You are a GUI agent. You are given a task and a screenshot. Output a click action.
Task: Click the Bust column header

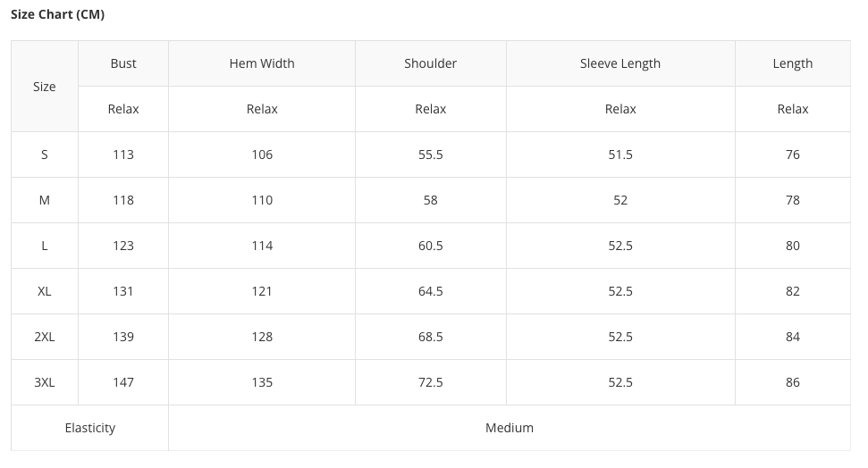(x=123, y=63)
